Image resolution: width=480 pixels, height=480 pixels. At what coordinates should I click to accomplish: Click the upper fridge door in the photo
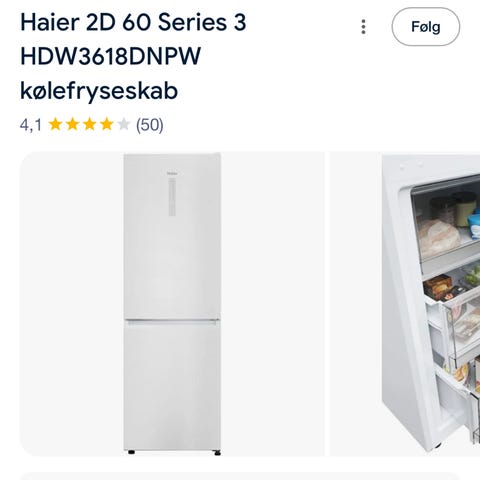[172, 236]
